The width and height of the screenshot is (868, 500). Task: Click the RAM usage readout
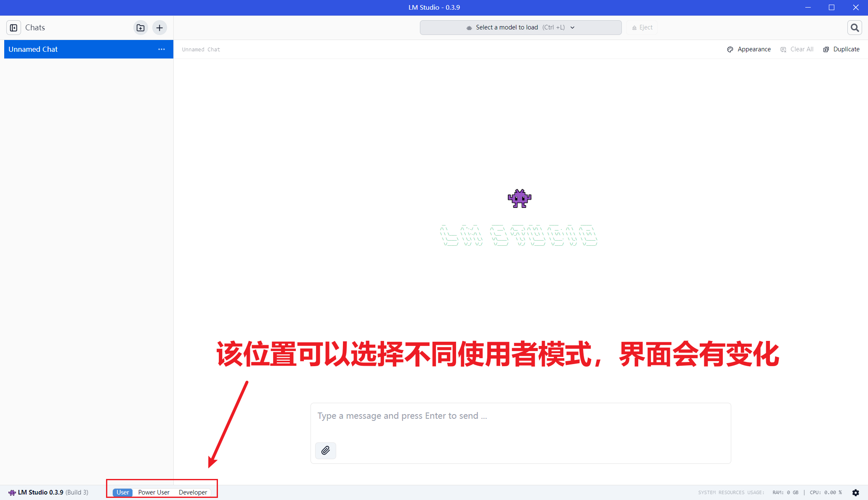pos(786,492)
